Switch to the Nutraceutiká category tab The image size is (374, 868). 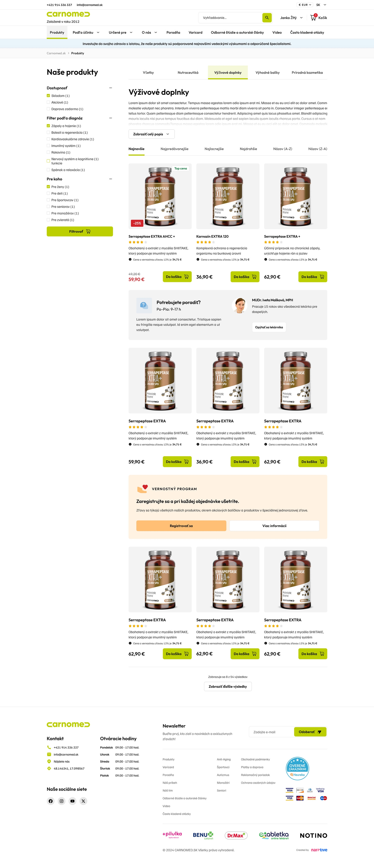[x=188, y=73]
